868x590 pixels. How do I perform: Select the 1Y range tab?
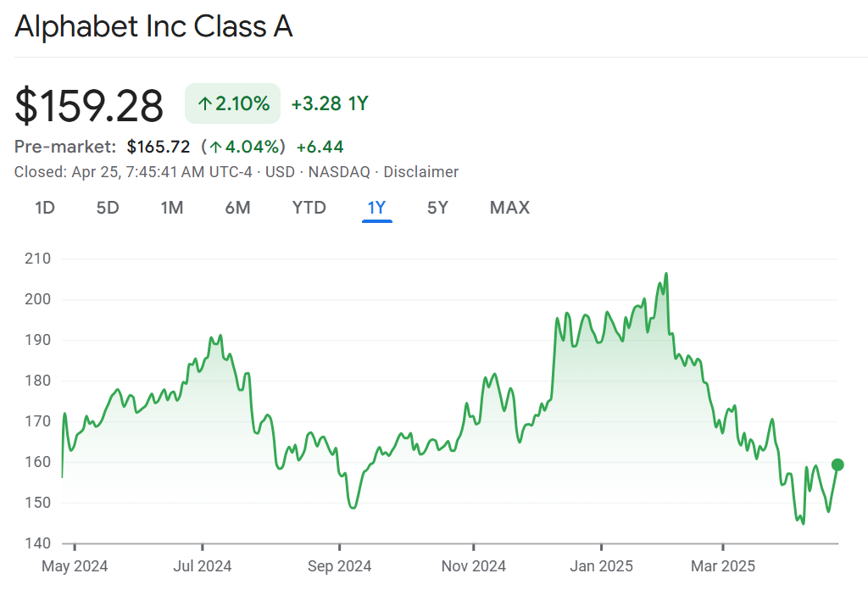point(376,208)
